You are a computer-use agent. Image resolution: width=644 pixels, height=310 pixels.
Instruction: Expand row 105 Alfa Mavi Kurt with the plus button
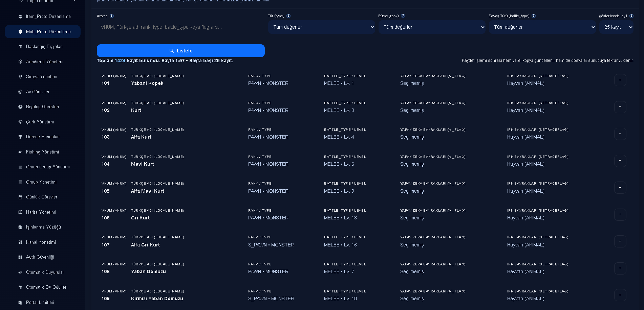(x=620, y=188)
